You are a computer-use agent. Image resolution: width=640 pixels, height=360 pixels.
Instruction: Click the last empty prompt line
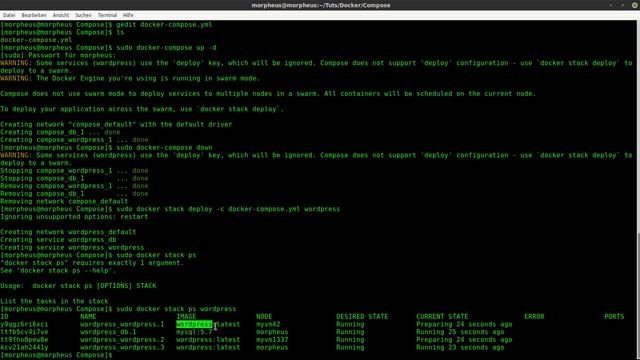point(56,355)
